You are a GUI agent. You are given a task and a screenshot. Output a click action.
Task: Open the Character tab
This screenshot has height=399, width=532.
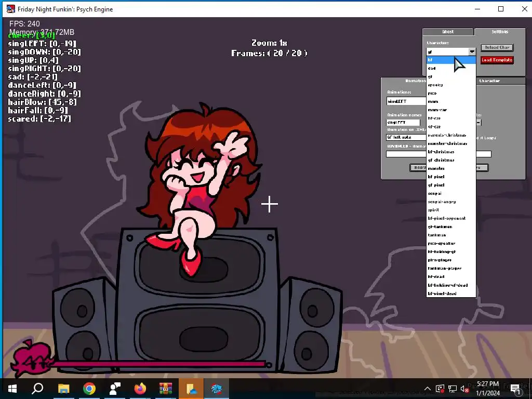tap(489, 81)
